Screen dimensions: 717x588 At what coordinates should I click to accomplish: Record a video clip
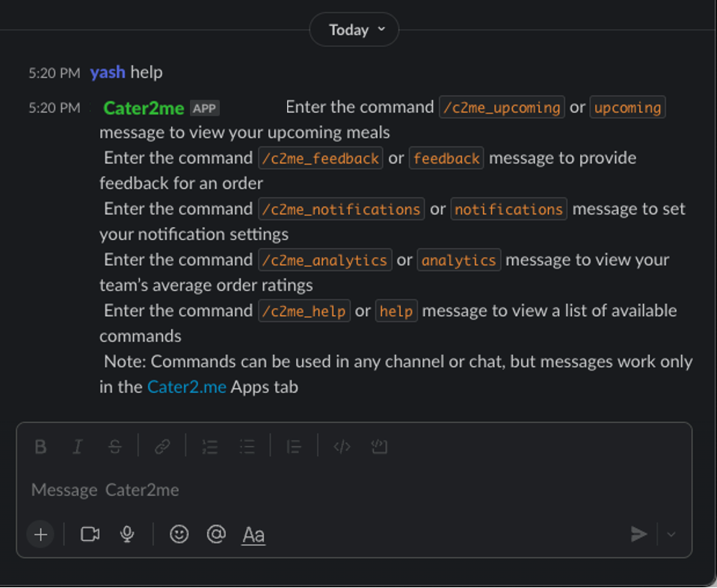pos(90,534)
